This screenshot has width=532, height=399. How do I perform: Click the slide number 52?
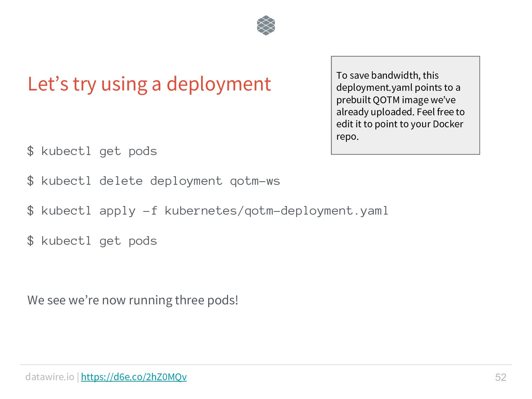point(500,377)
